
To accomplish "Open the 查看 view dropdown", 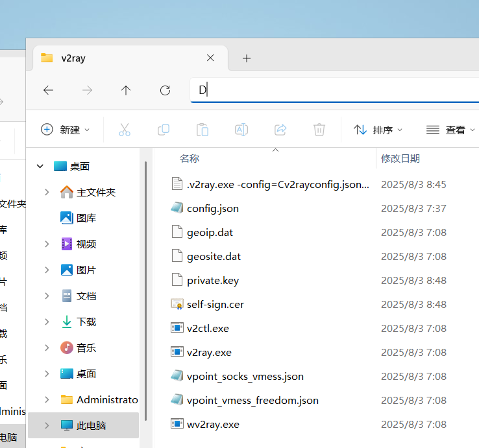I will [450, 130].
